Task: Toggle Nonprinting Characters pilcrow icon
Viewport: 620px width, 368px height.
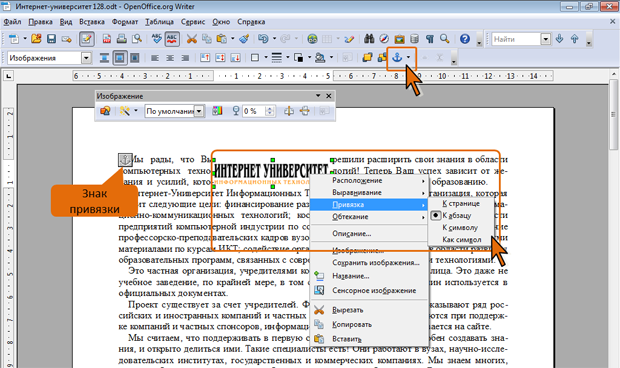Action: point(430,39)
